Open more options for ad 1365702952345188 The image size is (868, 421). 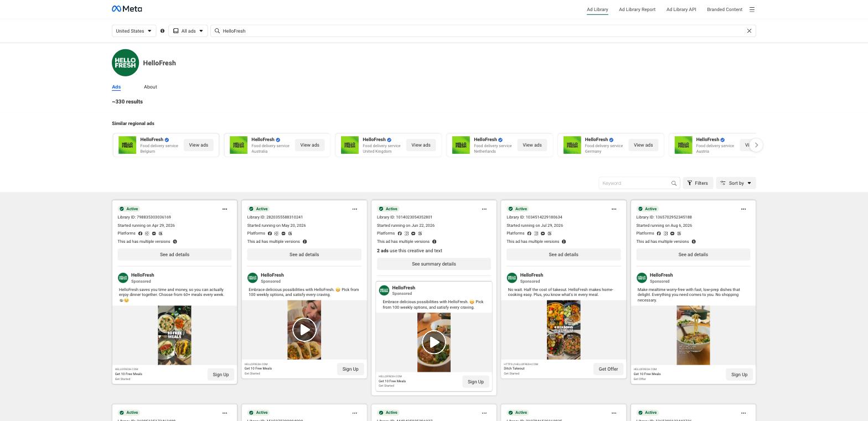coord(743,209)
